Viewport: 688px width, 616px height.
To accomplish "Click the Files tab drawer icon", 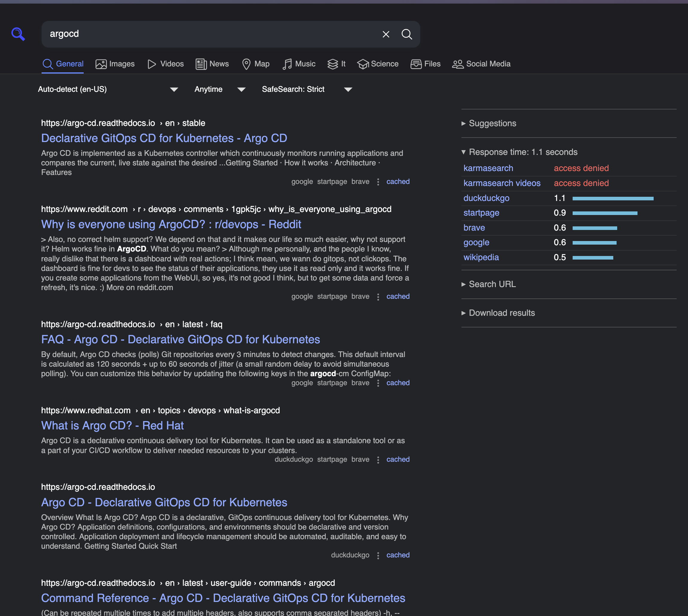I will click(416, 64).
